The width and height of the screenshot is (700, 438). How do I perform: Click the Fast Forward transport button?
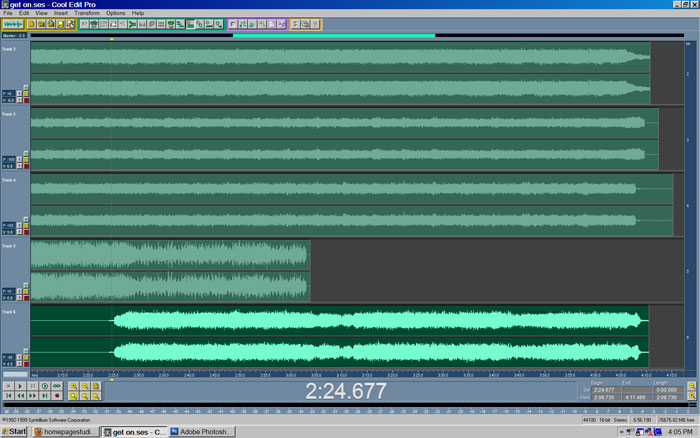point(32,396)
